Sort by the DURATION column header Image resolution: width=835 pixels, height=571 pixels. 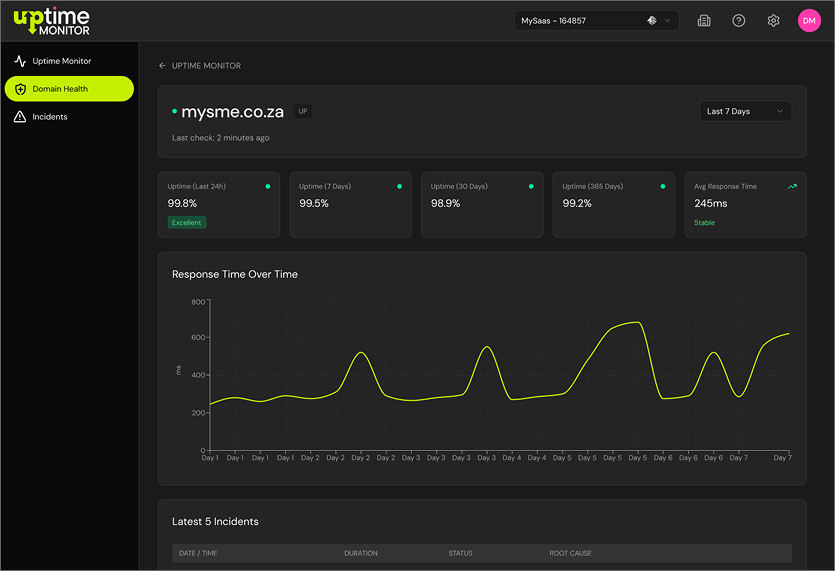(x=361, y=553)
